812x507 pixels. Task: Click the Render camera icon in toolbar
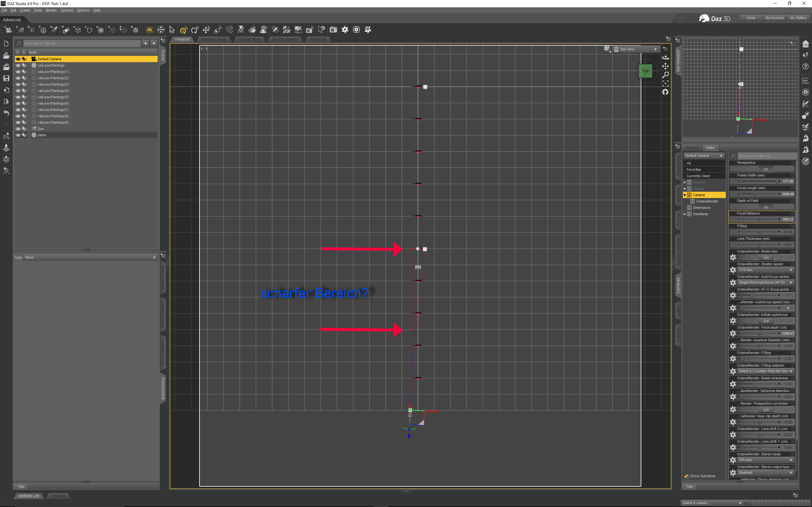pyautogui.click(x=333, y=30)
